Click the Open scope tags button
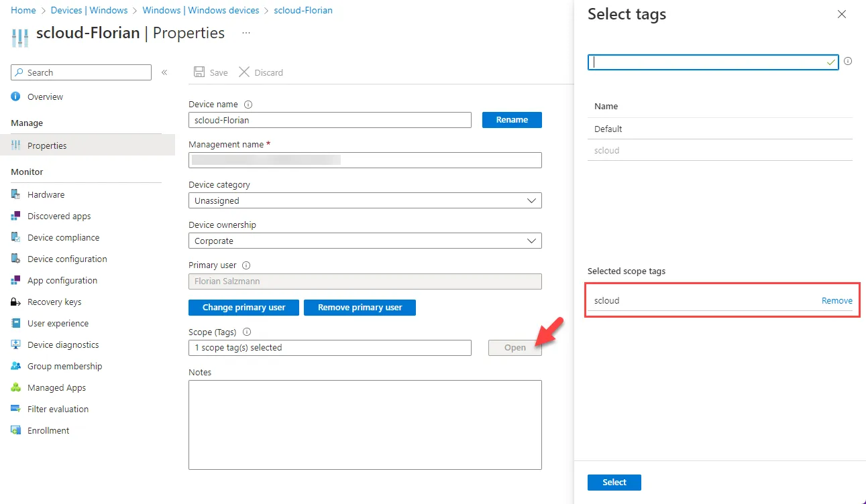The width and height of the screenshot is (866, 504). click(x=515, y=348)
